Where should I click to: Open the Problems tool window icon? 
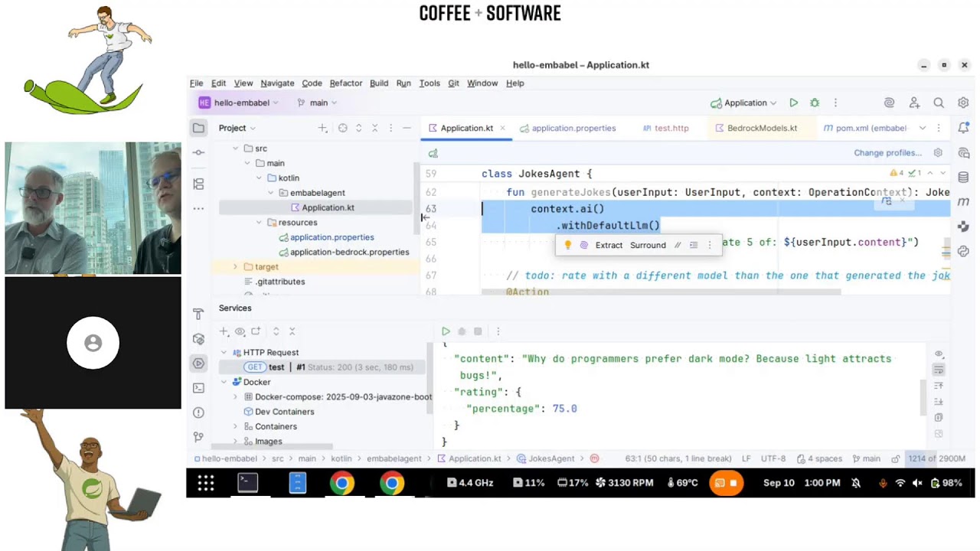point(198,412)
